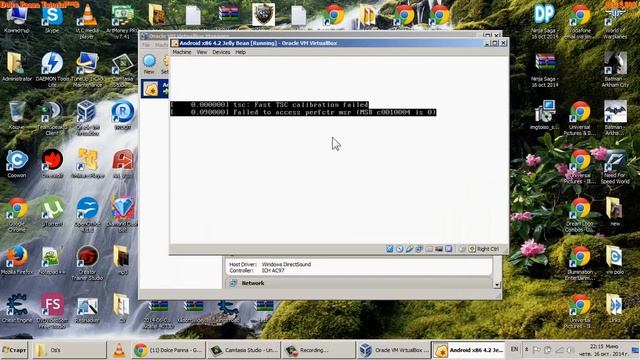Click the network adapter icon in VM status bar
Viewport: 640px width, 360px height.
coord(419,249)
